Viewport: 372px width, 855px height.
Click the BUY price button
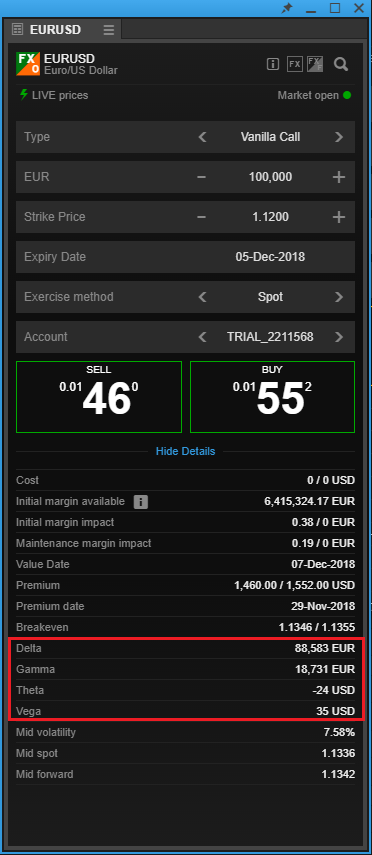pyautogui.click(x=272, y=396)
